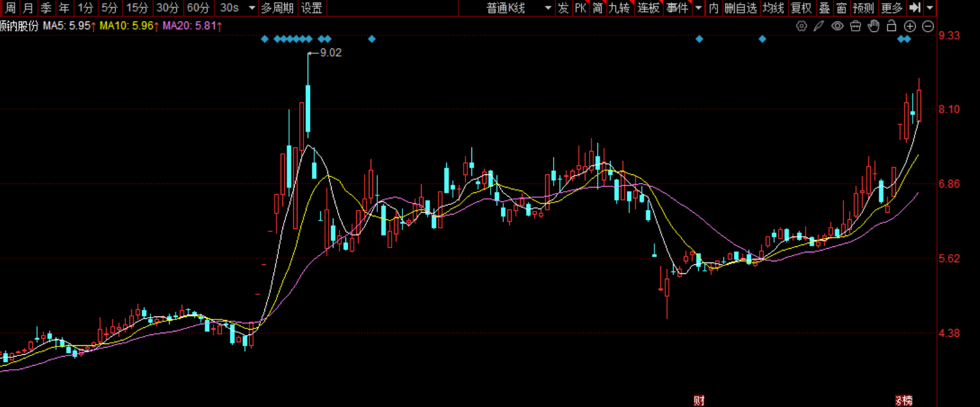Viewport: 980px width, 407px height.
Task: Click 删自选 to remove from watchlist
Action: (741, 8)
